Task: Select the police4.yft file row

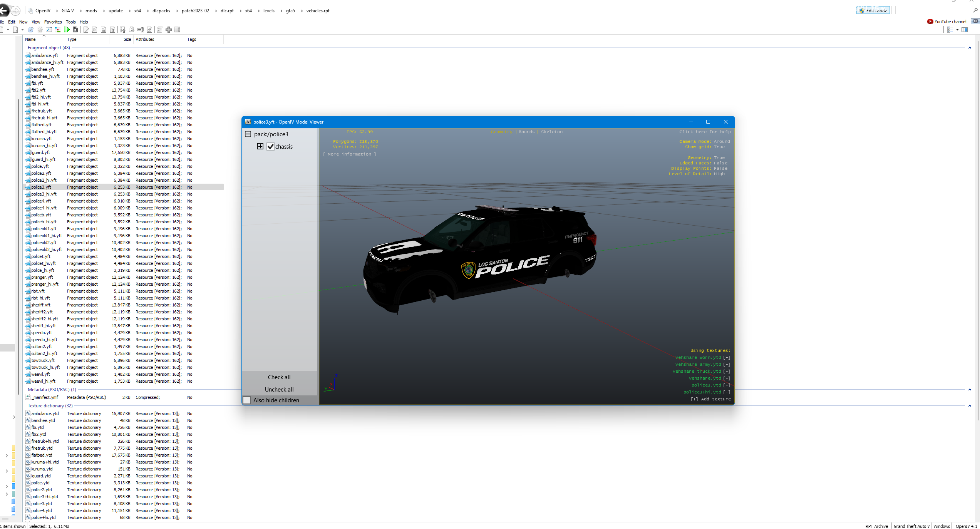Action: (41, 201)
